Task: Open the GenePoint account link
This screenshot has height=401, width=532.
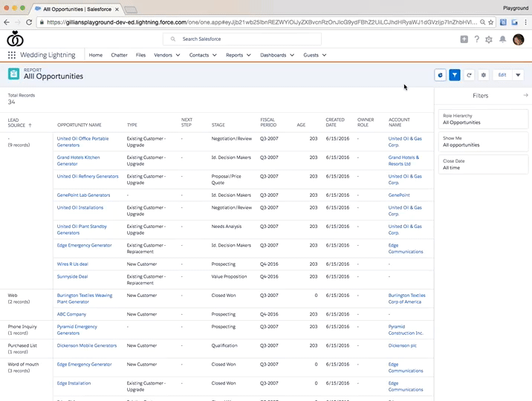Action: coord(399,195)
